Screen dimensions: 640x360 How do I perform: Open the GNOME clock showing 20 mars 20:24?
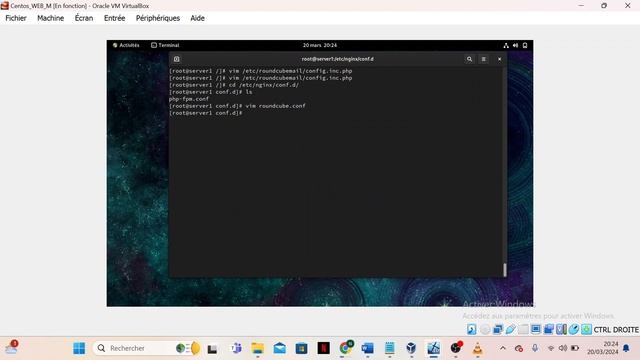tap(320, 45)
